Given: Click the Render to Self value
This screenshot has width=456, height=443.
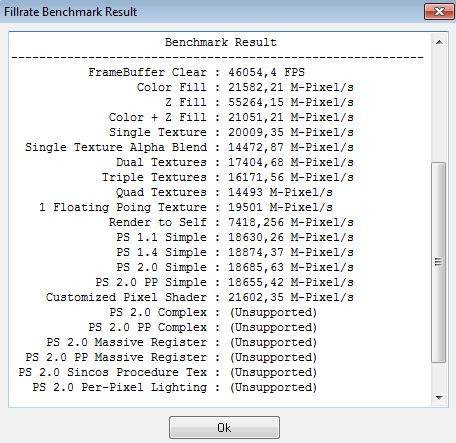Looking at the screenshot, I should 291,222.
